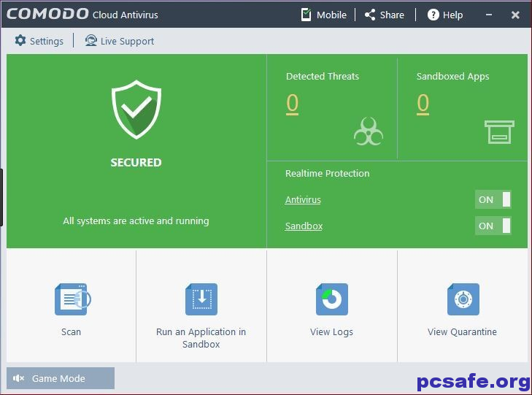Click the biohazard Detected Threats icon
This screenshot has height=395, width=532.
(x=369, y=132)
